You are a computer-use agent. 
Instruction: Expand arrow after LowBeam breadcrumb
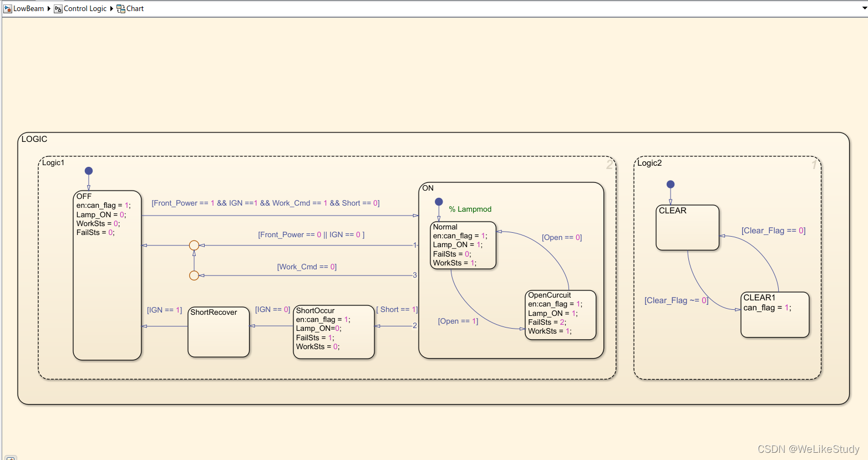pos(49,9)
